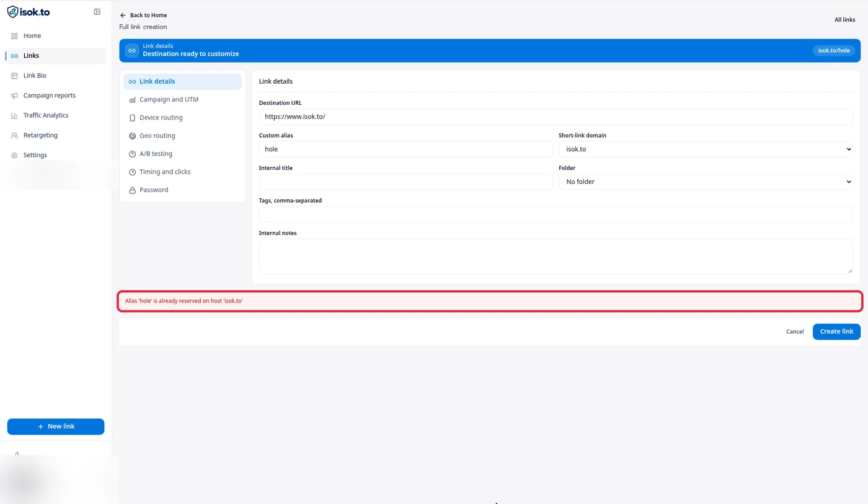Click the Traffic Analytics chart icon

pyautogui.click(x=14, y=115)
